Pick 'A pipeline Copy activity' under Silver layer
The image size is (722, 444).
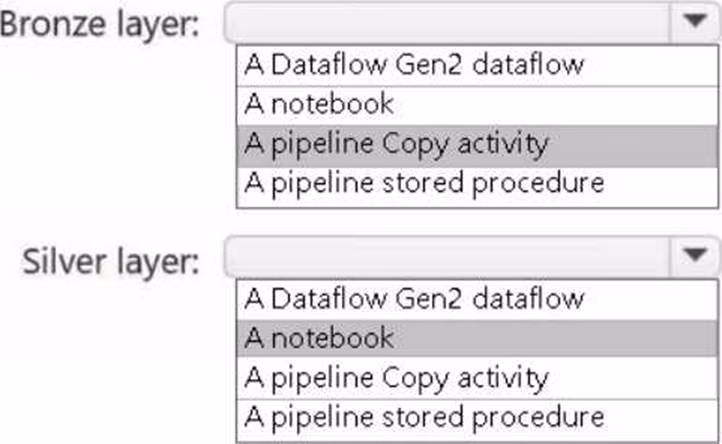pyautogui.click(x=396, y=378)
